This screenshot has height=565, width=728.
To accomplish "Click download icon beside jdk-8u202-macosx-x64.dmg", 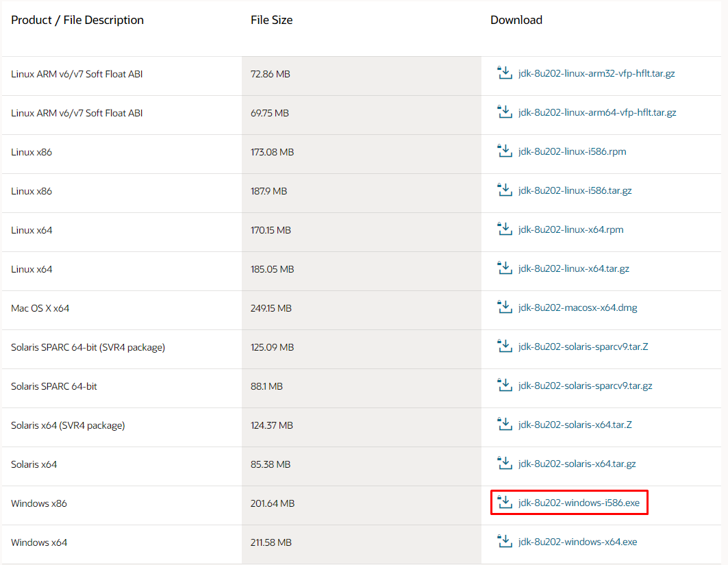I will pos(505,307).
